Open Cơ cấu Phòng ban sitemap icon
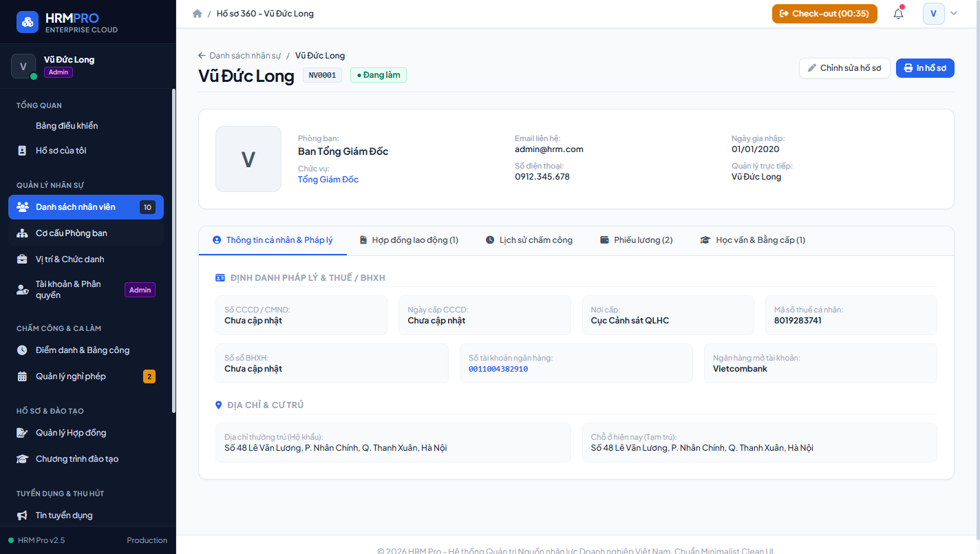The image size is (980, 554). pyautogui.click(x=22, y=233)
